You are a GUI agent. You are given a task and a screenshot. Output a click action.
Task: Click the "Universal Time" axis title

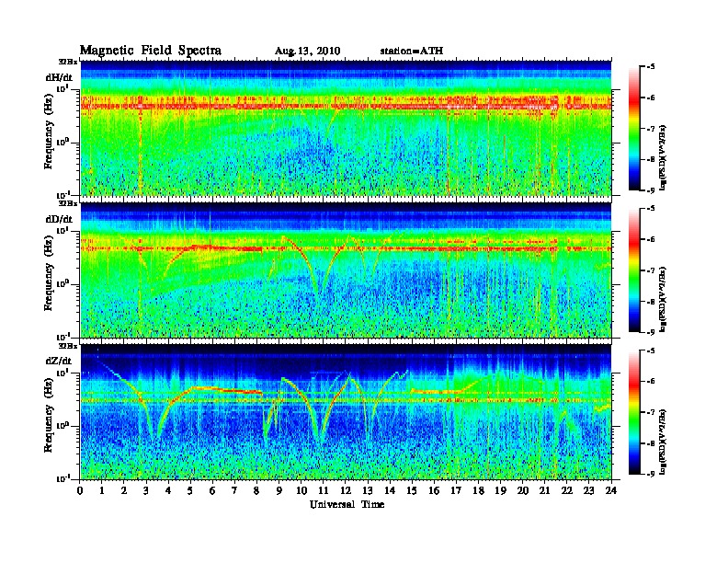347,504
